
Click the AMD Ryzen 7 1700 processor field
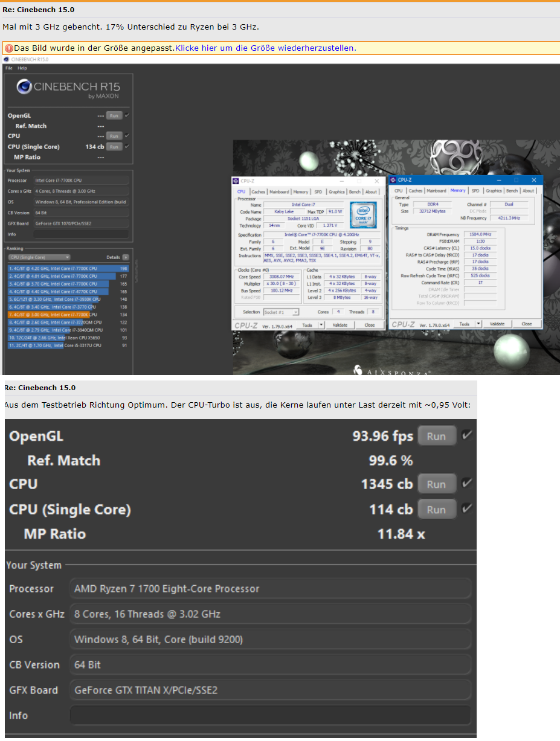pos(271,588)
